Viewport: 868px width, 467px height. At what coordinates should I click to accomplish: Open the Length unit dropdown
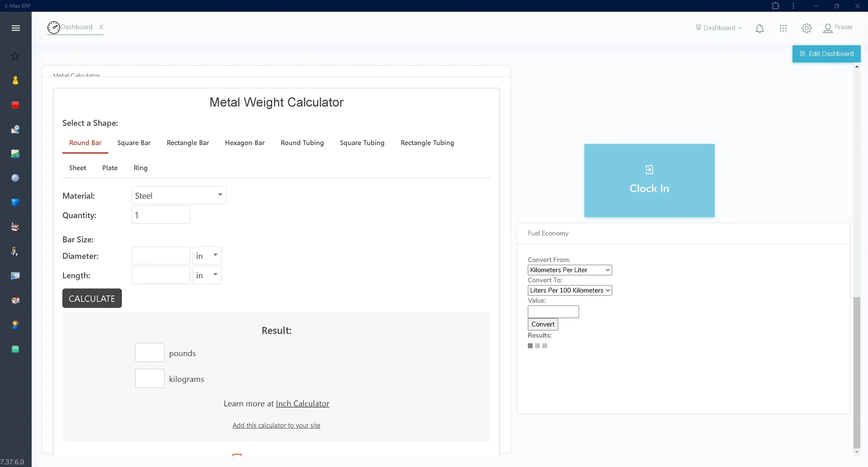[207, 275]
